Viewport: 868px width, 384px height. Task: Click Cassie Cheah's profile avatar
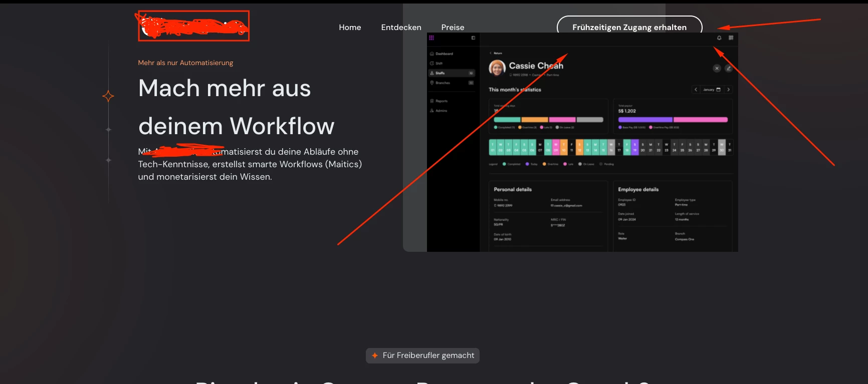click(497, 68)
